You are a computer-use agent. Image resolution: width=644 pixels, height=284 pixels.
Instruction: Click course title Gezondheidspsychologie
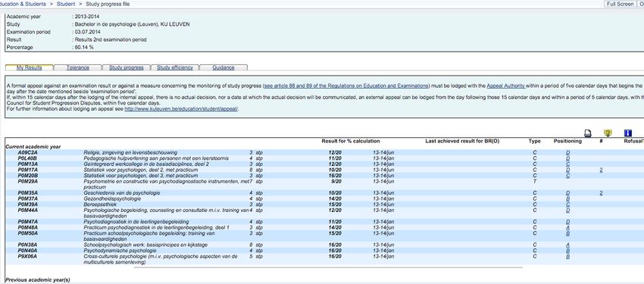point(112,198)
